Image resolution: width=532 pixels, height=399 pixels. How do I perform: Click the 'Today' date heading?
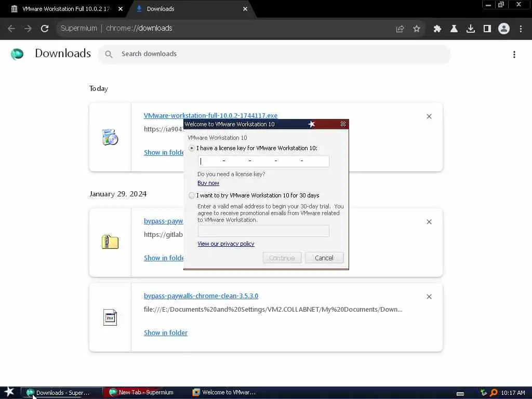coord(99,88)
